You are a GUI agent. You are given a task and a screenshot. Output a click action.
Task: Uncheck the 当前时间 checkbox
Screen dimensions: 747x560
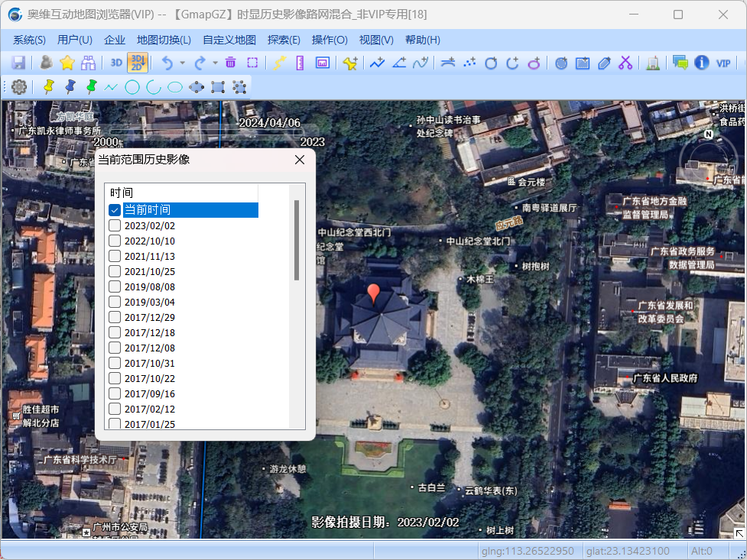point(115,210)
